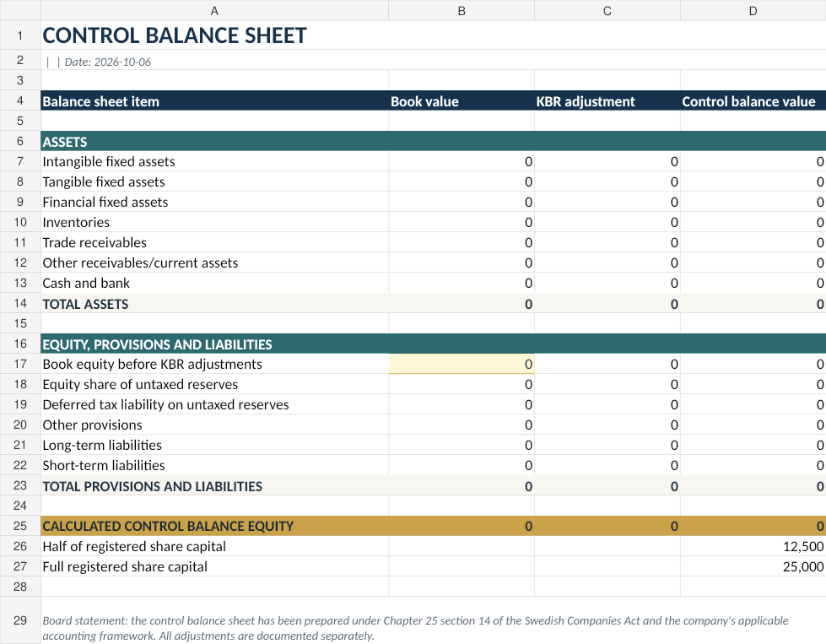Click KBR adjustment cell for Trade receivables
The height and width of the screenshot is (644, 826).
pos(607,242)
